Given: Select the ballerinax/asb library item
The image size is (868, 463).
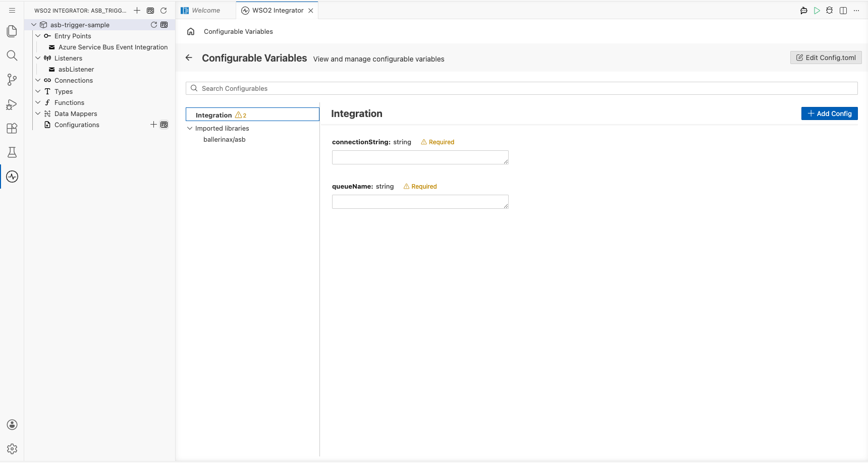Looking at the screenshot, I should coord(225,139).
